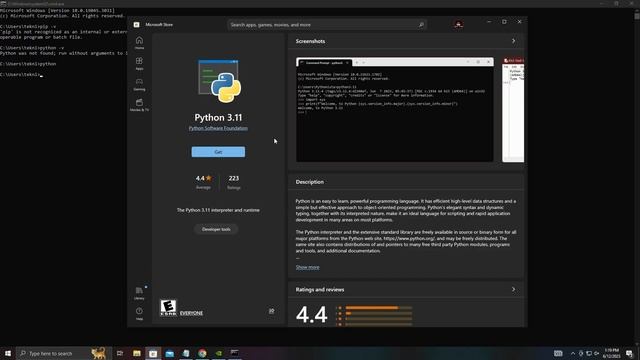Image resolution: width=640 pixels, height=360 pixels.
Task: Click the 4.4 average rating
Action: [203, 181]
